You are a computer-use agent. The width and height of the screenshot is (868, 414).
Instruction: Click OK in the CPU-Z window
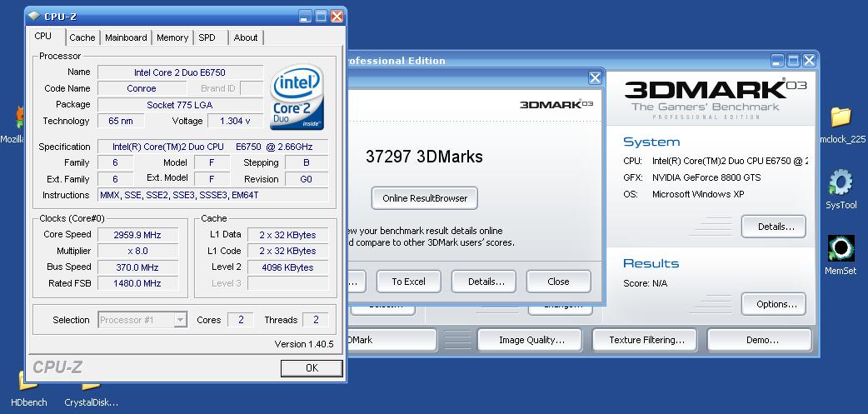click(312, 368)
